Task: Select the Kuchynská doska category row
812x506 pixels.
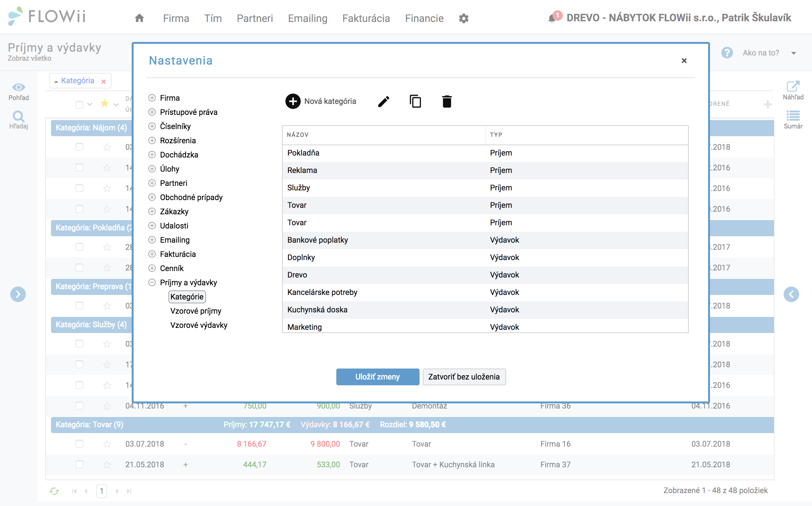Action: coord(485,309)
